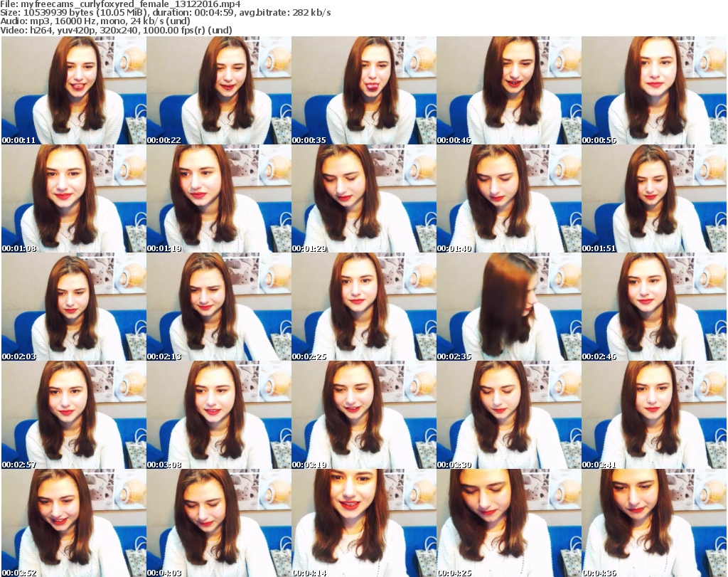728x577 pixels.
Task: Click the File name line in header
Action: click(x=120, y=4)
